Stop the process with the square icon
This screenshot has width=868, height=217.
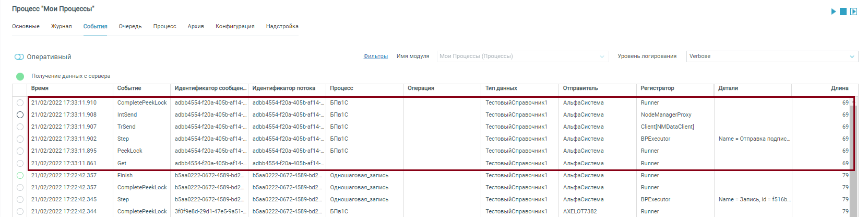click(843, 12)
